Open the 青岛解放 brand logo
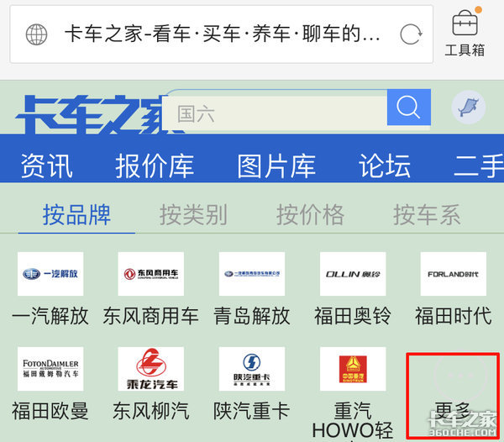This screenshot has height=442, width=504. click(x=252, y=274)
